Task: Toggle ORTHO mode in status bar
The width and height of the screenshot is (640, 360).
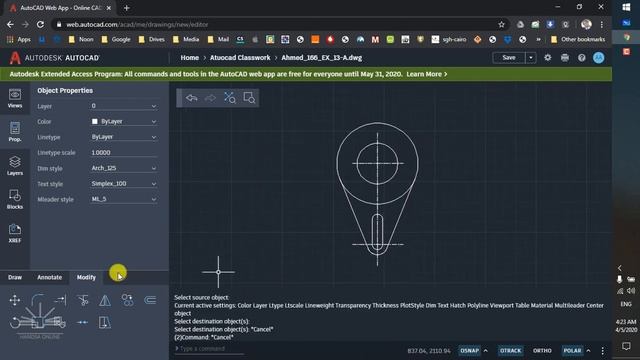Action: pyautogui.click(x=542, y=351)
